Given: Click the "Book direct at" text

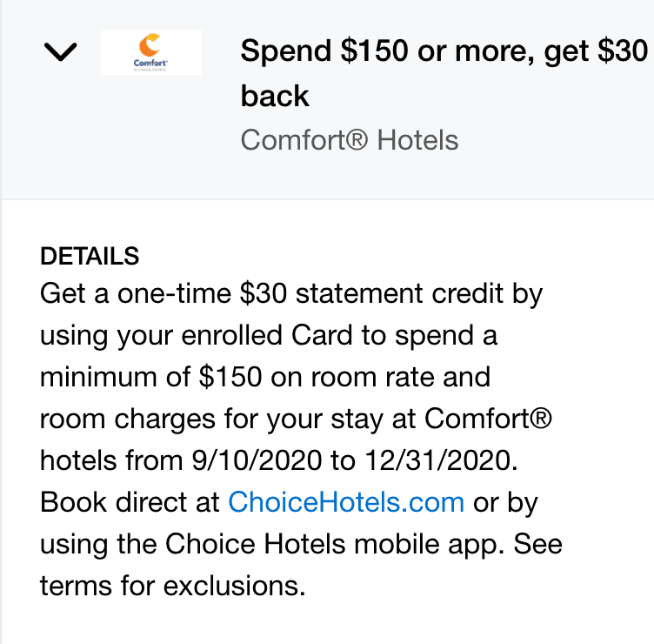Looking at the screenshot, I should point(130,503).
